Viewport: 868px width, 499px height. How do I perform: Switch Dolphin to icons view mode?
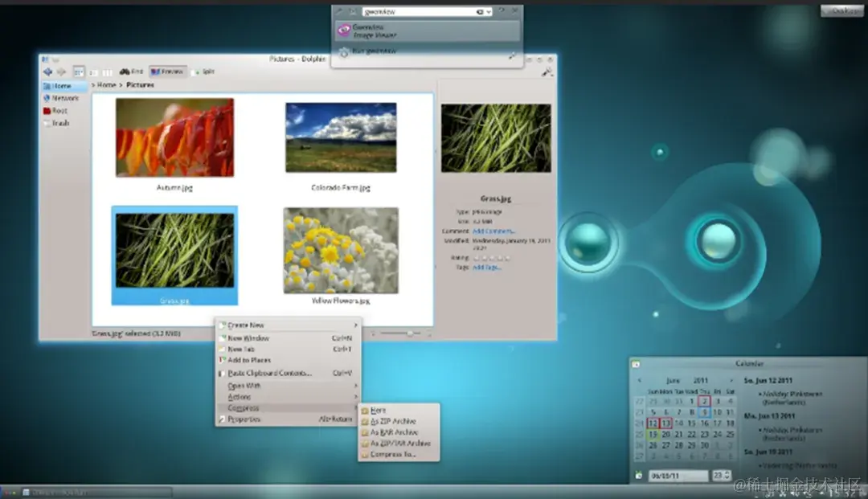[79, 72]
